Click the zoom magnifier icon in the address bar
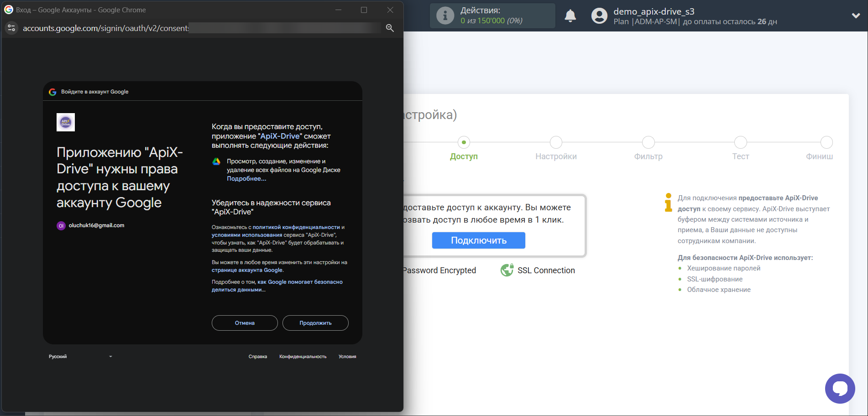Screen dimensions: 868x416 coord(390,28)
